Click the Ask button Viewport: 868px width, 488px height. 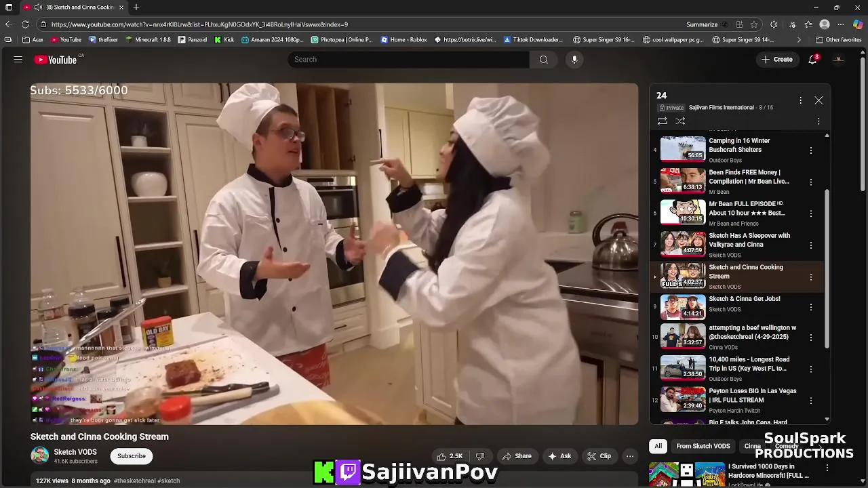point(559,456)
